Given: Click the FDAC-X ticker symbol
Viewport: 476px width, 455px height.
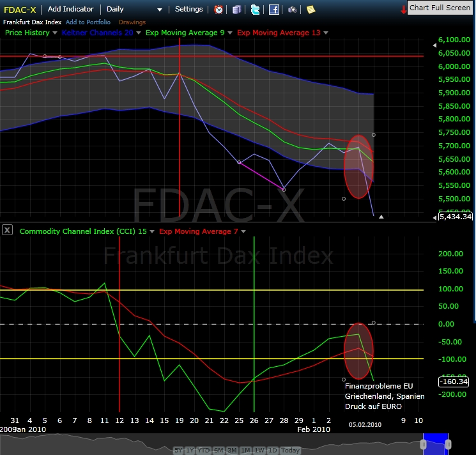Looking at the screenshot, I should coord(20,10).
